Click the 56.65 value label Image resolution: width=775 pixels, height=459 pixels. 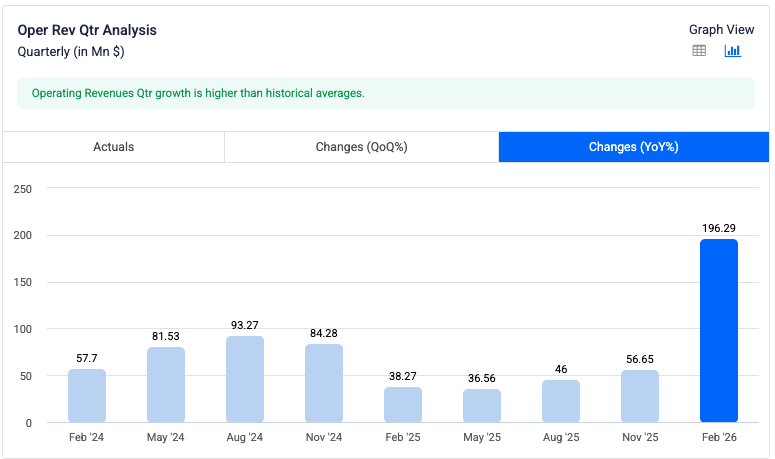click(x=640, y=359)
